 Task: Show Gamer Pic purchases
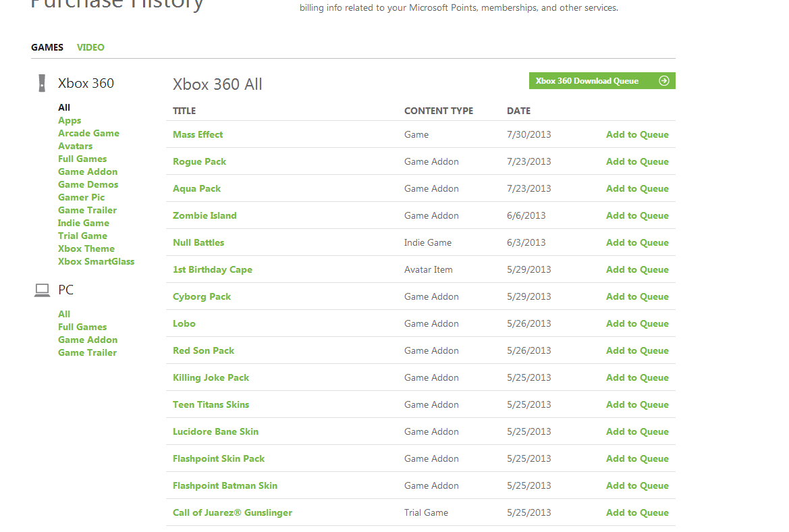click(82, 197)
